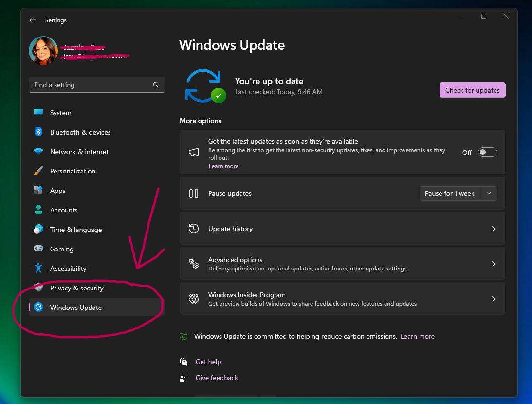Screen dimensions: 532x404
Task: Click the Apps icon in sidebar
Action: point(38,190)
